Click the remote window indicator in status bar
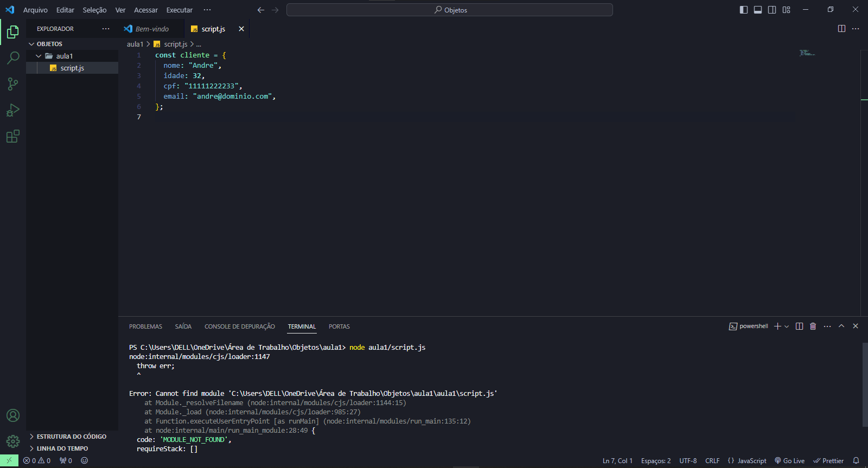This screenshot has width=868, height=468. tap(9, 460)
